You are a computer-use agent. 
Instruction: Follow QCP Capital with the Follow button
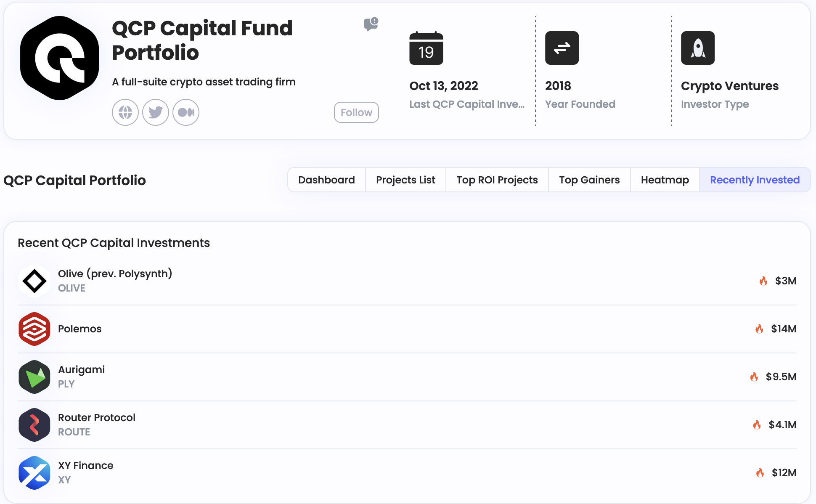click(x=356, y=112)
